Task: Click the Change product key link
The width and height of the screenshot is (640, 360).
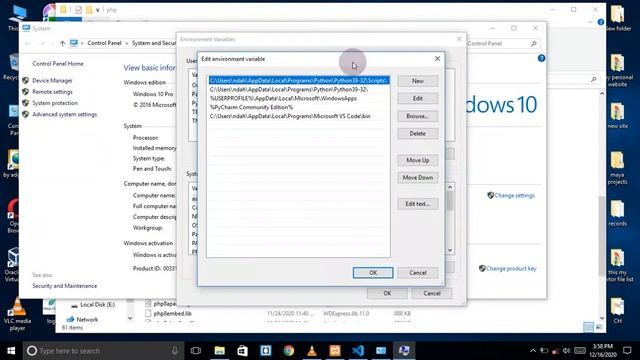Action: tap(511, 269)
